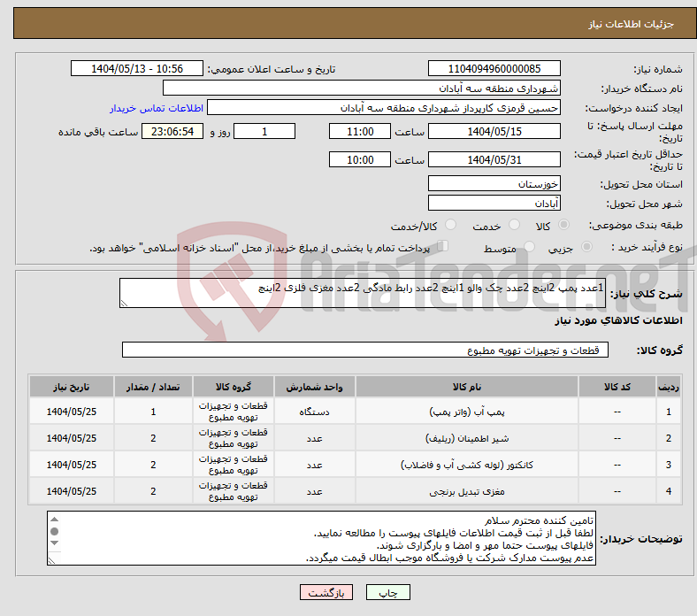Click scroll down arrow in buyer notes

(x=54, y=543)
